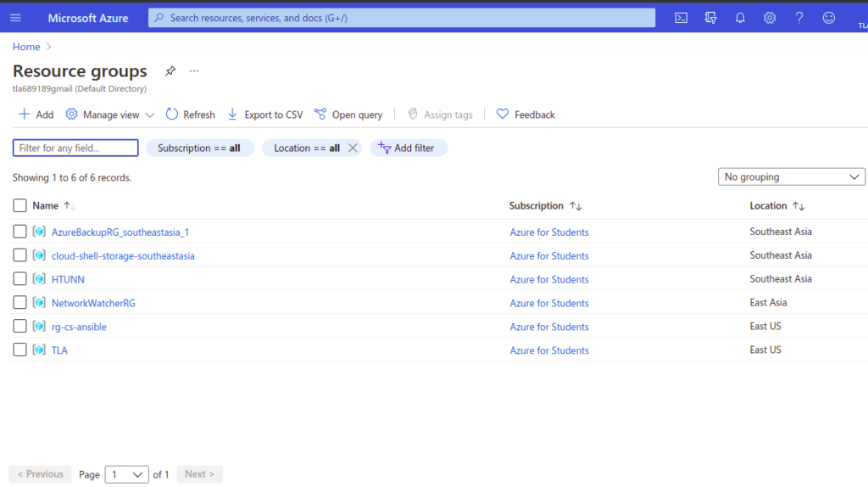The height and width of the screenshot is (487, 868).
Task: Click the cloud-shell-storage-southeastasia resource group icon
Action: (x=39, y=255)
